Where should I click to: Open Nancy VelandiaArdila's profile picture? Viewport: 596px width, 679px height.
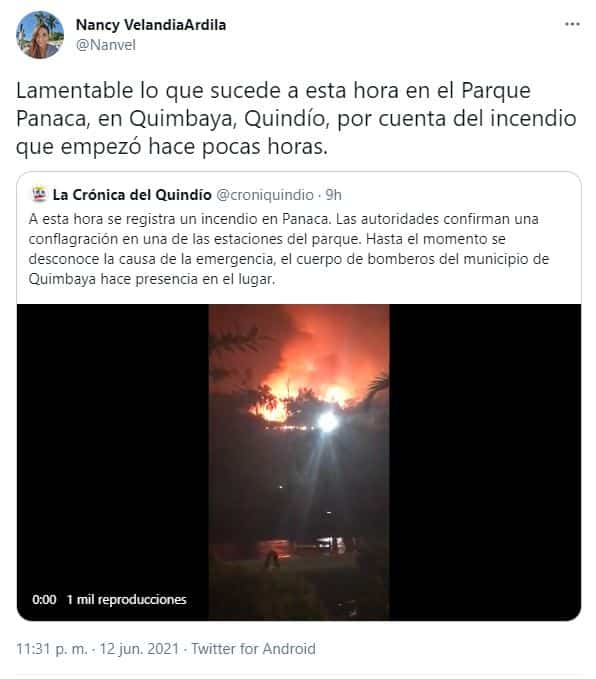(40, 35)
